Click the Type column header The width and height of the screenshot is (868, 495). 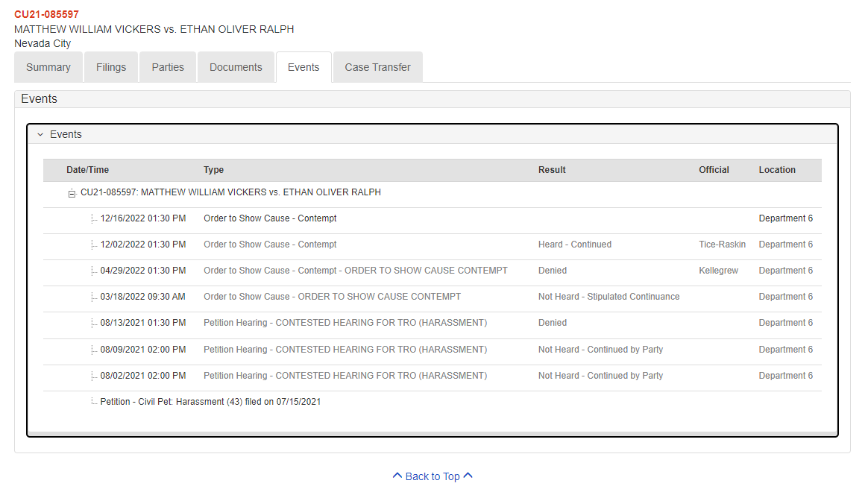click(214, 170)
